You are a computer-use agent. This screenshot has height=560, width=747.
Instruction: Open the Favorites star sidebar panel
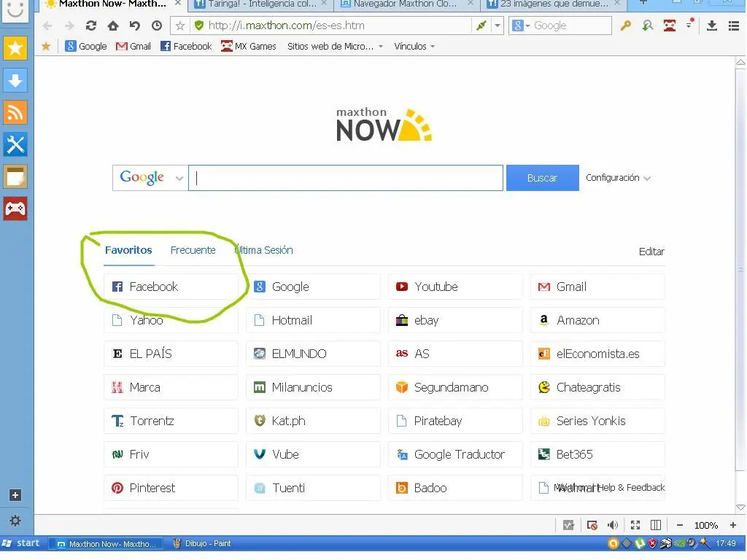pyautogui.click(x=15, y=48)
